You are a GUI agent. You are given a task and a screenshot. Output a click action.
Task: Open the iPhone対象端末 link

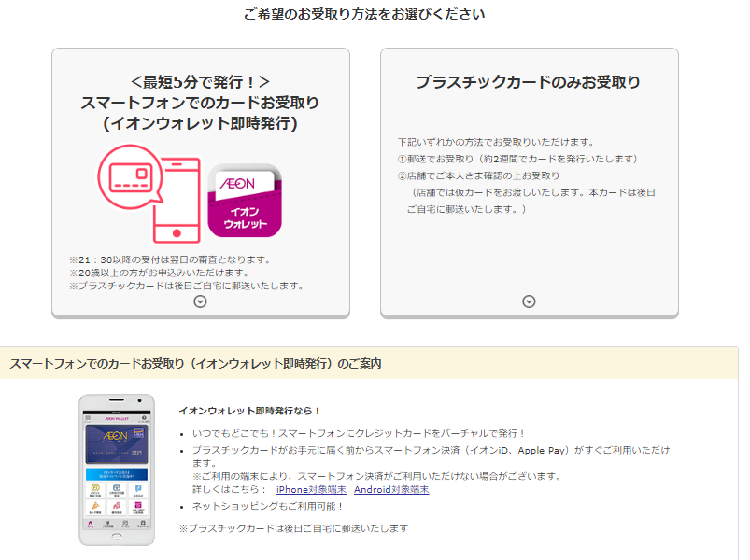coord(311,490)
